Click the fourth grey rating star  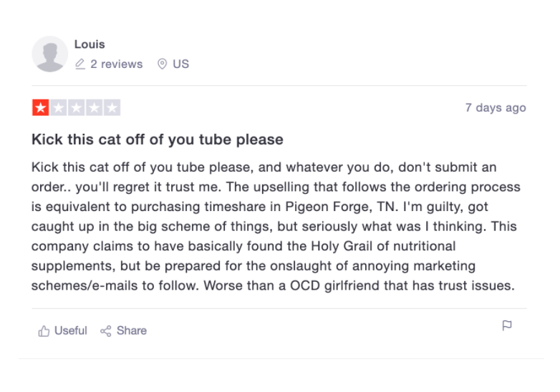pyautogui.click(x=94, y=108)
